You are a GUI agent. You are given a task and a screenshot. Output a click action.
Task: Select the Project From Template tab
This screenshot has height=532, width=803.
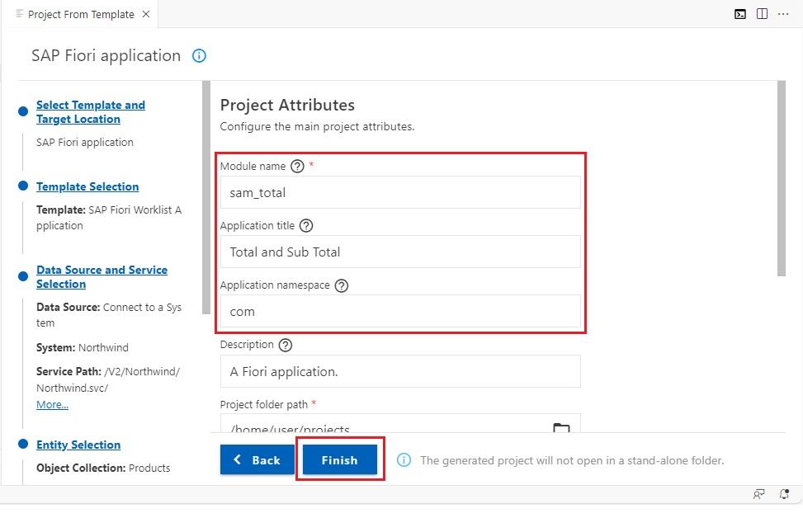click(x=81, y=14)
